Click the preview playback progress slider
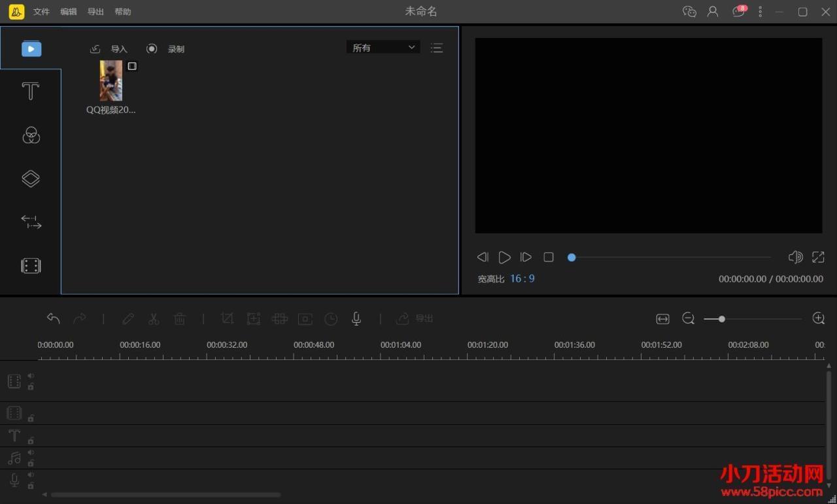The width and height of the screenshot is (837, 504). (670, 257)
